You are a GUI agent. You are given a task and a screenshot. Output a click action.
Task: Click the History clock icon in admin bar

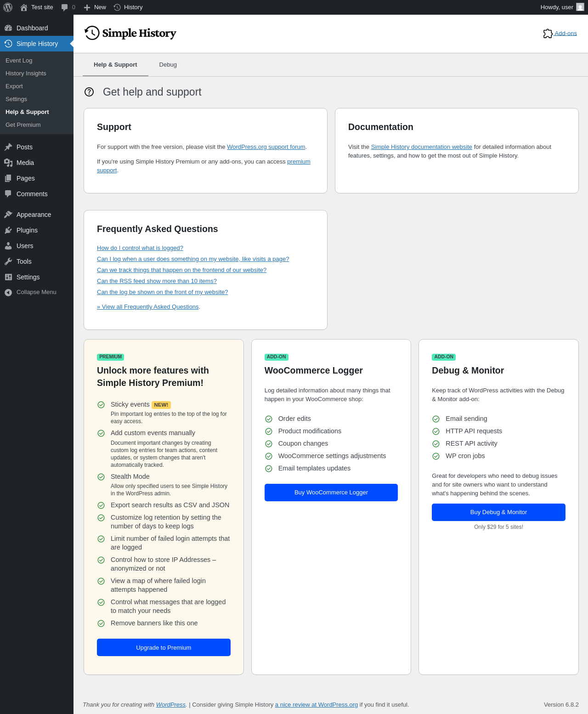(117, 7)
